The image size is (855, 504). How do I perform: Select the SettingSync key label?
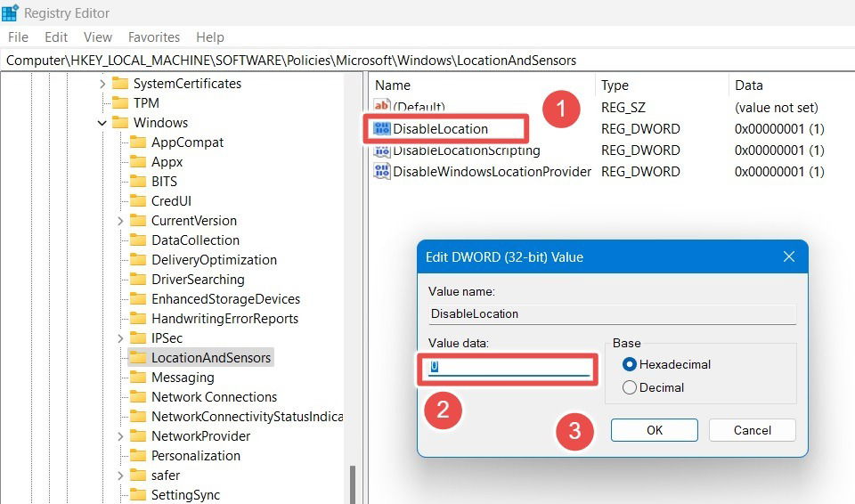point(185,495)
